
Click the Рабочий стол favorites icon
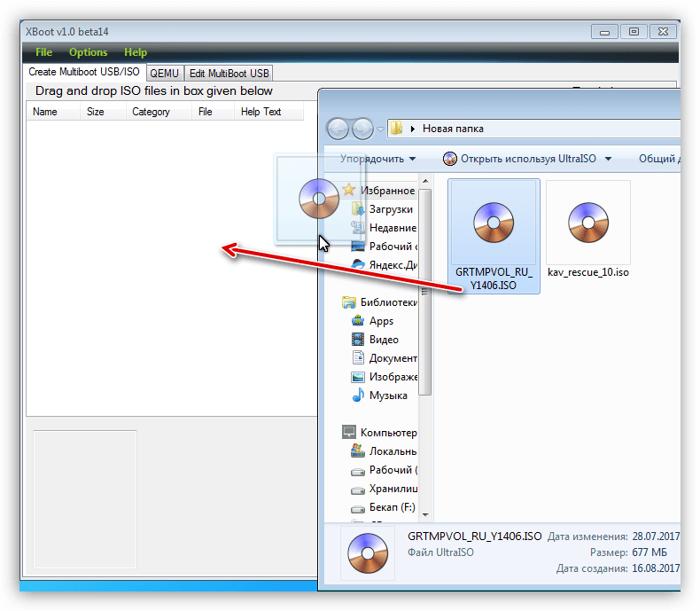pos(358,247)
